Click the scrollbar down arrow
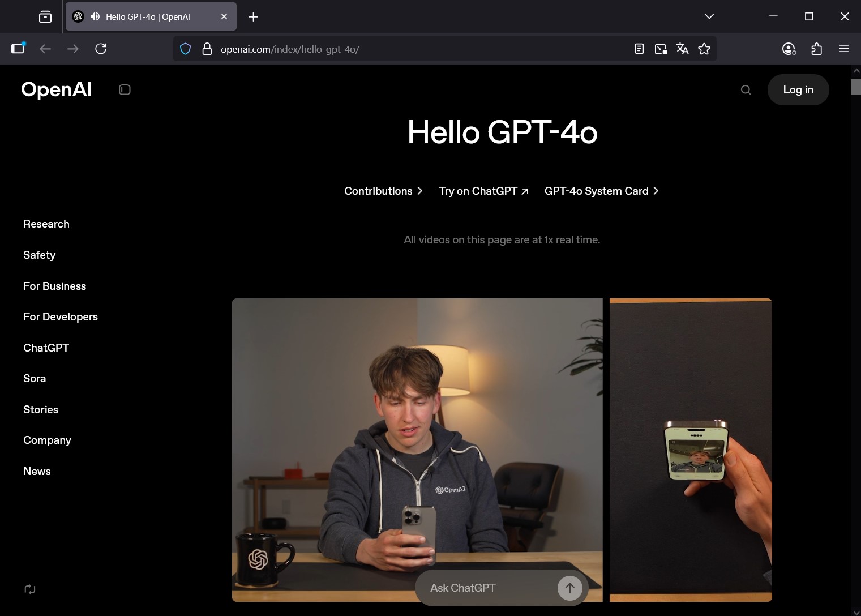 pyautogui.click(x=856, y=611)
